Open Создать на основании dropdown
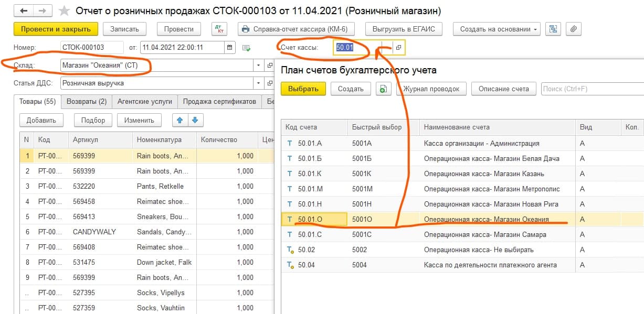This screenshot has width=644, height=314. (x=497, y=29)
